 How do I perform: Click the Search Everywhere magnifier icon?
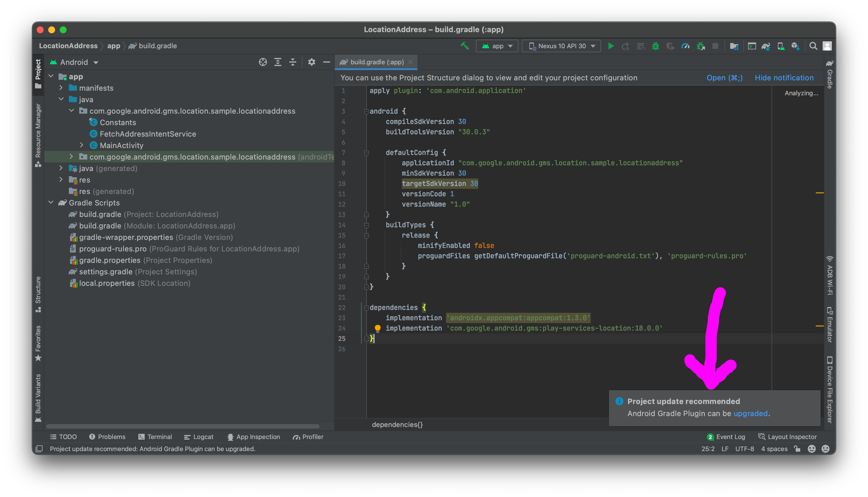[x=813, y=46]
